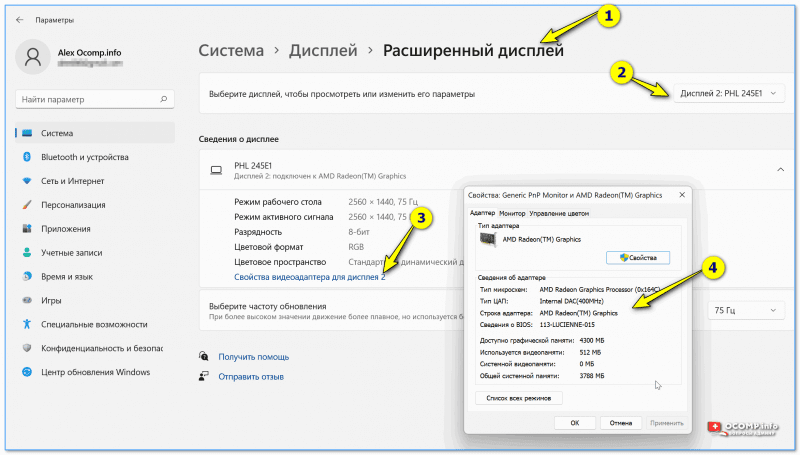The width and height of the screenshot is (800, 455).
Task: Switch to the Адаптер tab
Action: pos(482,213)
